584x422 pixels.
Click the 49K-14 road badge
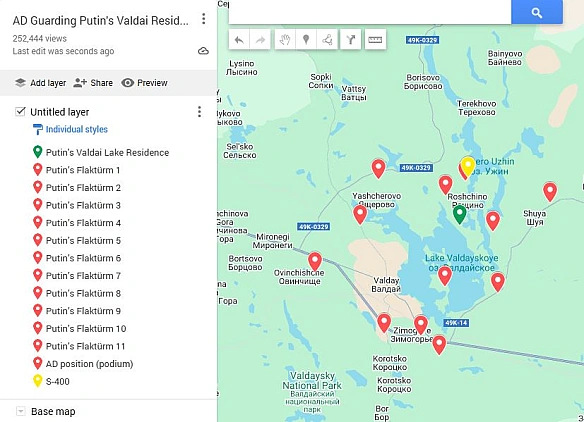[456, 323]
